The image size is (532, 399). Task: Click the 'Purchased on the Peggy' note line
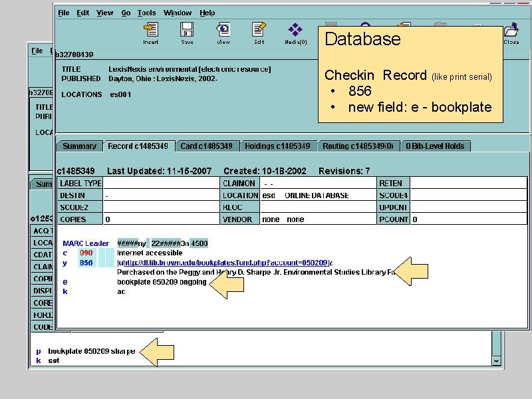coord(256,272)
